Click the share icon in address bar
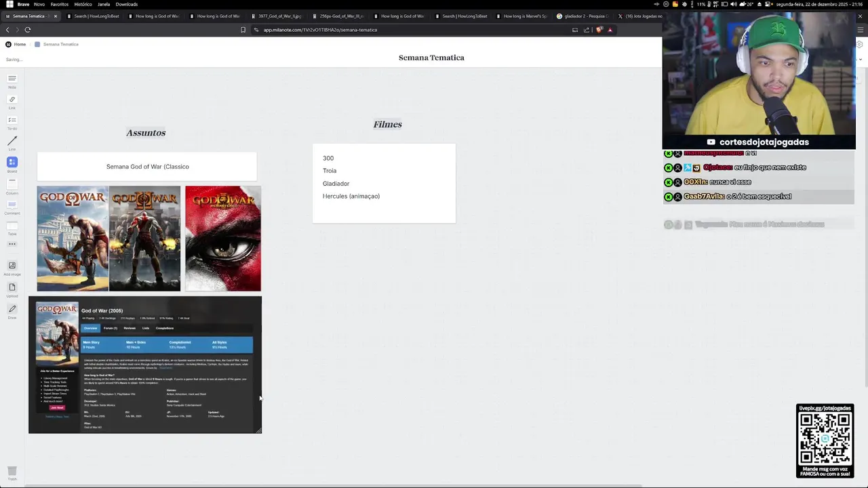Viewport: 868px width, 488px height. click(587, 30)
